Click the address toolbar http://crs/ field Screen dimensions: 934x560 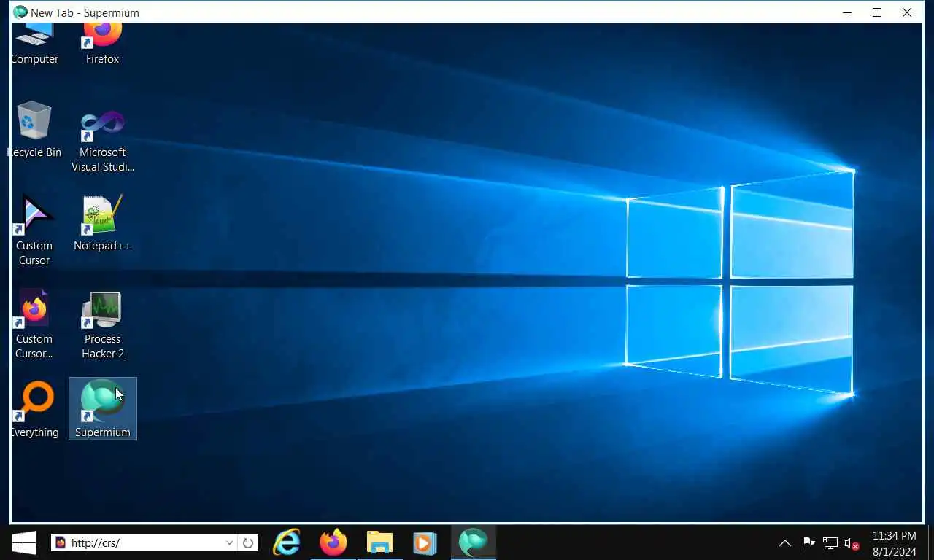coord(137,542)
